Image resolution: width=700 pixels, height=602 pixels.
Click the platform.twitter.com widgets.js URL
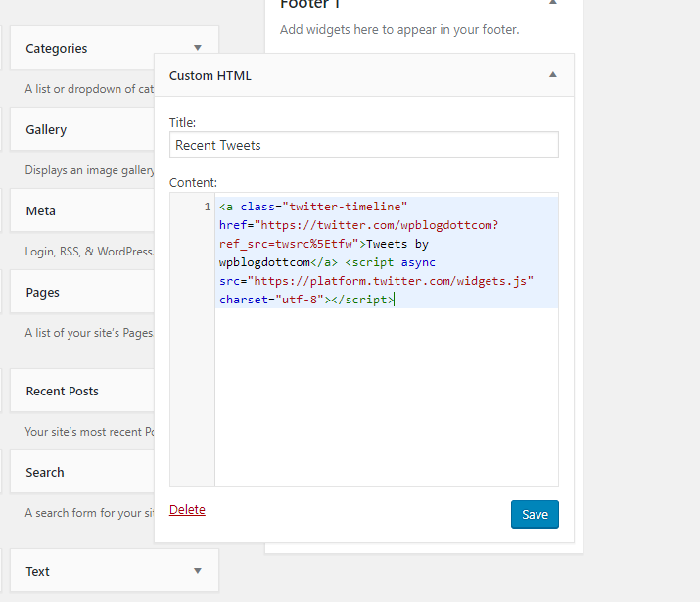pyautogui.click(x=391, y=281)
